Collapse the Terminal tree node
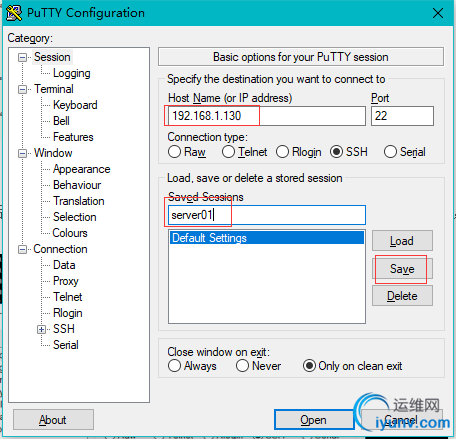This screenshot has height=439, width=456. coord(22,89)
